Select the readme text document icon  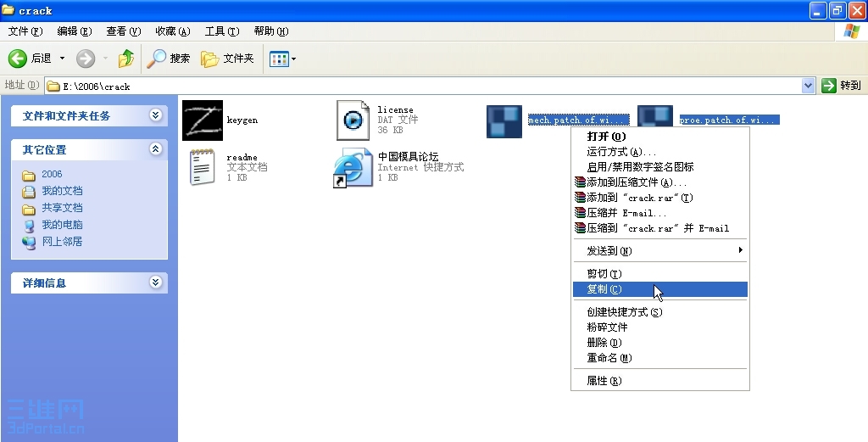tap(202, 167)
